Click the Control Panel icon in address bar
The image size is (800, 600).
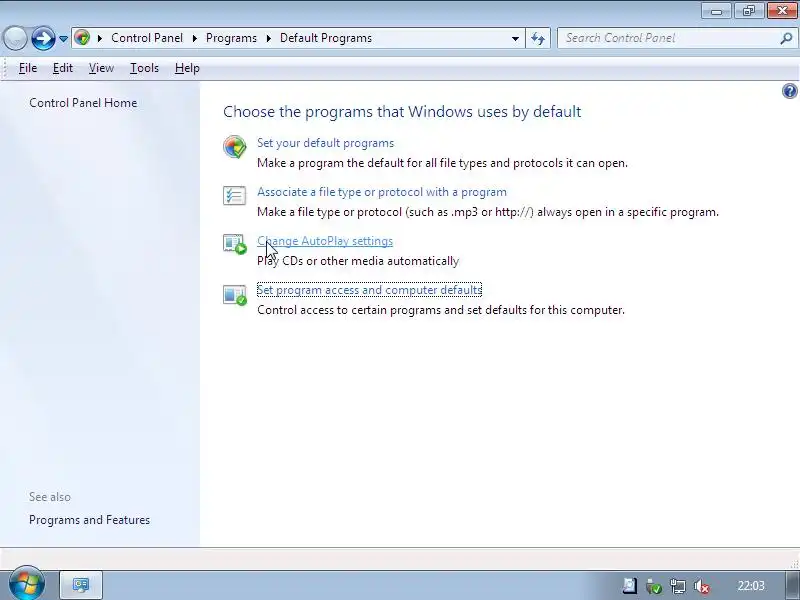(82, 38)
